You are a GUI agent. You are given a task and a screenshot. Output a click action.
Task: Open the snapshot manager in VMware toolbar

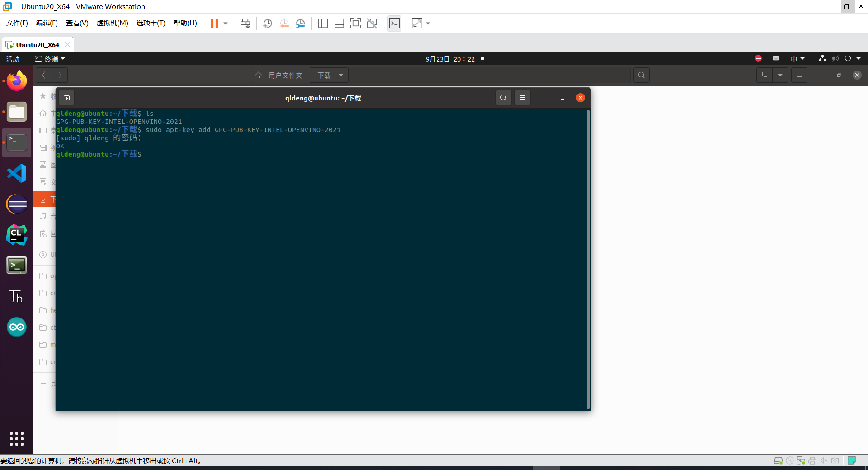tap(301, 24)
